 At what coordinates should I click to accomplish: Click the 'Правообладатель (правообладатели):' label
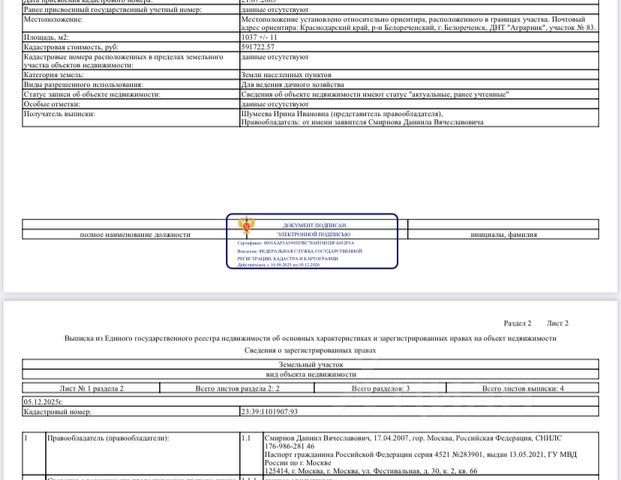click(108, 438)
